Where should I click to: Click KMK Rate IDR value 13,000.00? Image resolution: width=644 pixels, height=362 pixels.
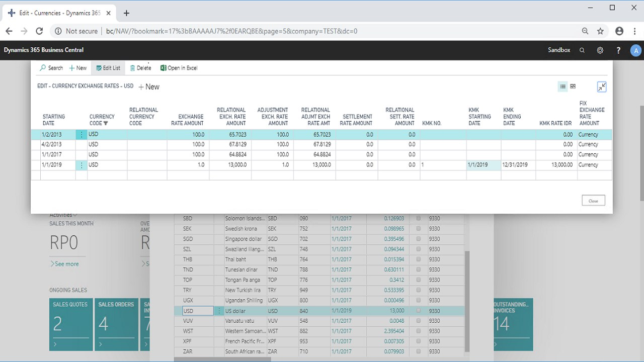(x=556, y=165)
